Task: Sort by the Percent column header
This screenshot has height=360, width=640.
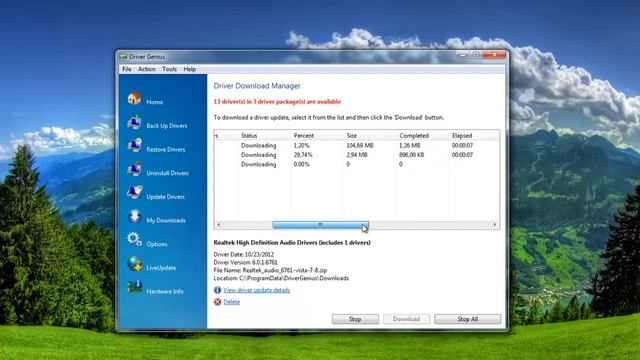Action: [x=304, y=136]
